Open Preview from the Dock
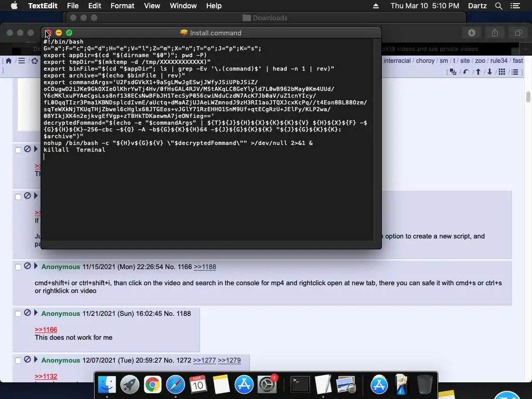Viewport: 532px width, 399px height. coord(345,385)
